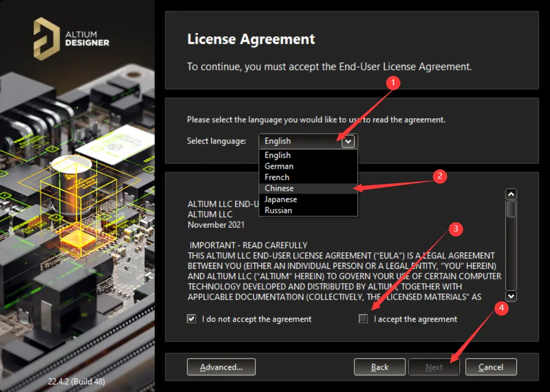
Task: Click the Next button
Action: tap(434, 367)
